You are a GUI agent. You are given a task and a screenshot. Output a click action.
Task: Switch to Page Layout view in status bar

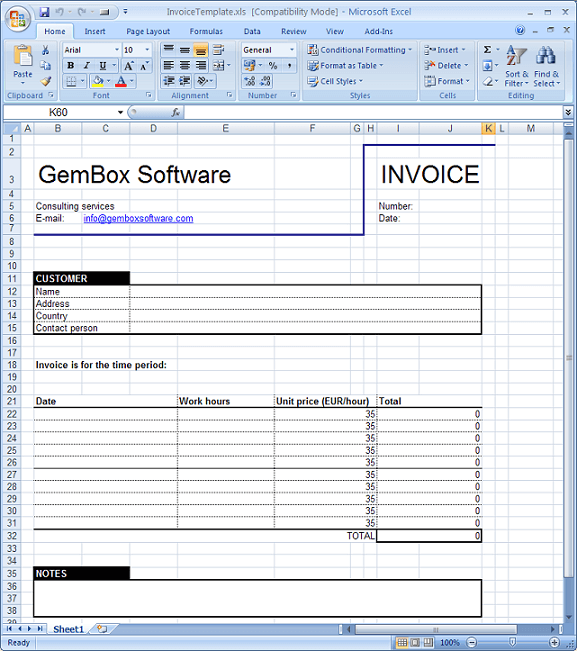coord(415,643)
